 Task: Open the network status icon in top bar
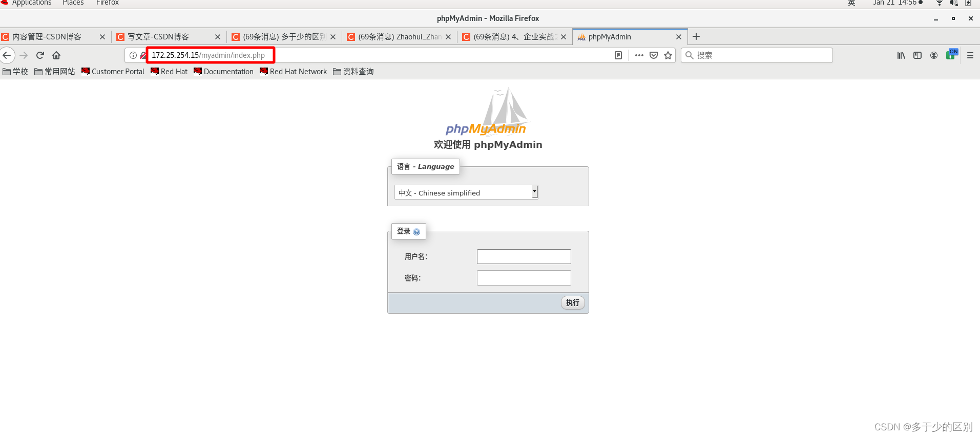(940, 3)
